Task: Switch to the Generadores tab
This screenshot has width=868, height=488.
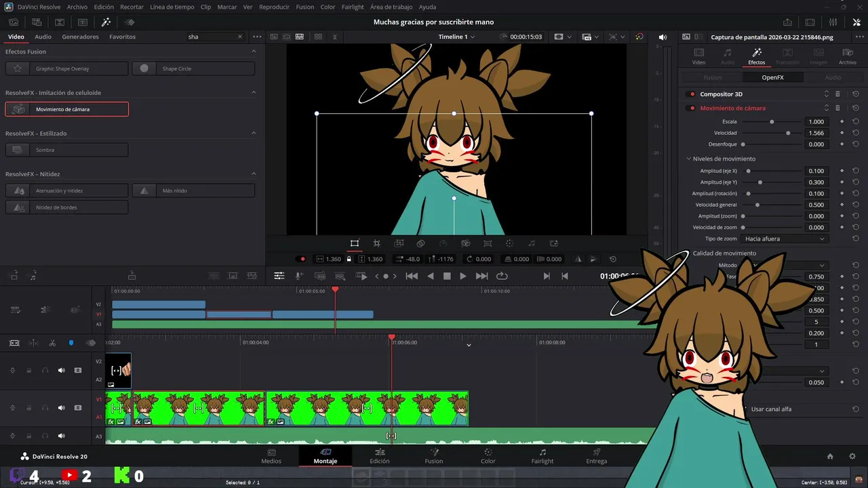Action: [x=80, y=37]
